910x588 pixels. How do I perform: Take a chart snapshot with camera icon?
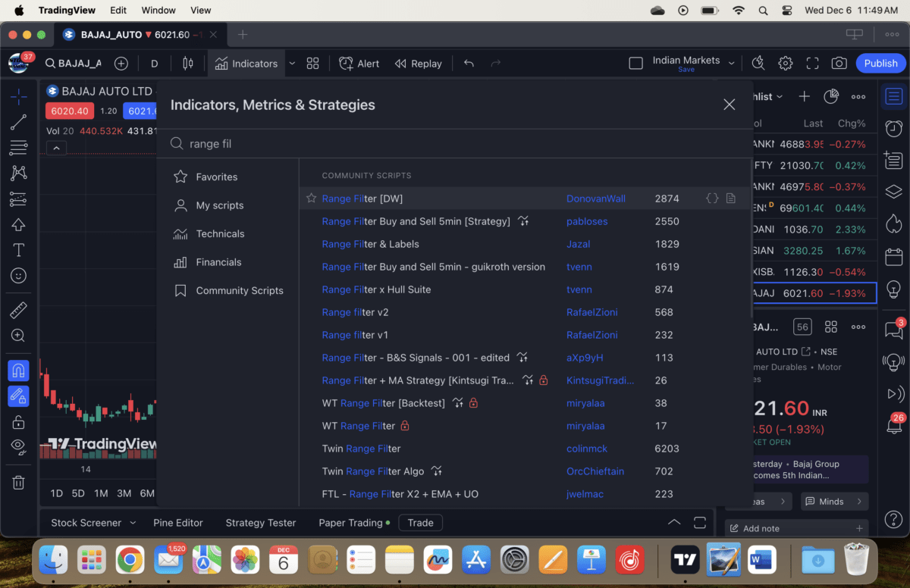(x=839, y=64)
